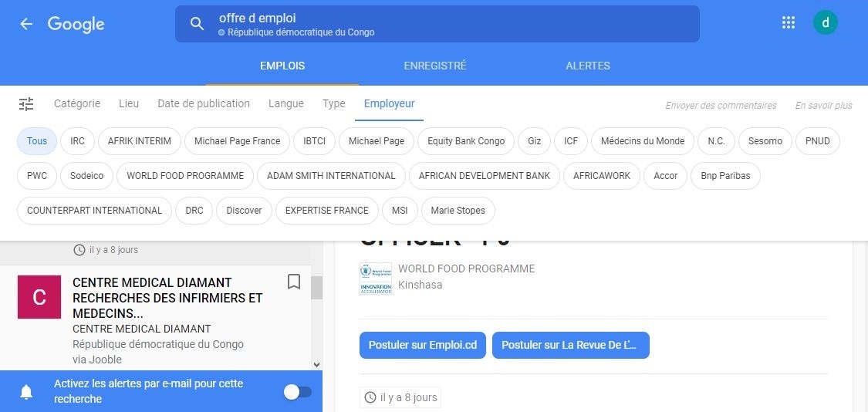Open the Type filter
Viewport: 868px width, 412px height.
(x=334, y=103)
